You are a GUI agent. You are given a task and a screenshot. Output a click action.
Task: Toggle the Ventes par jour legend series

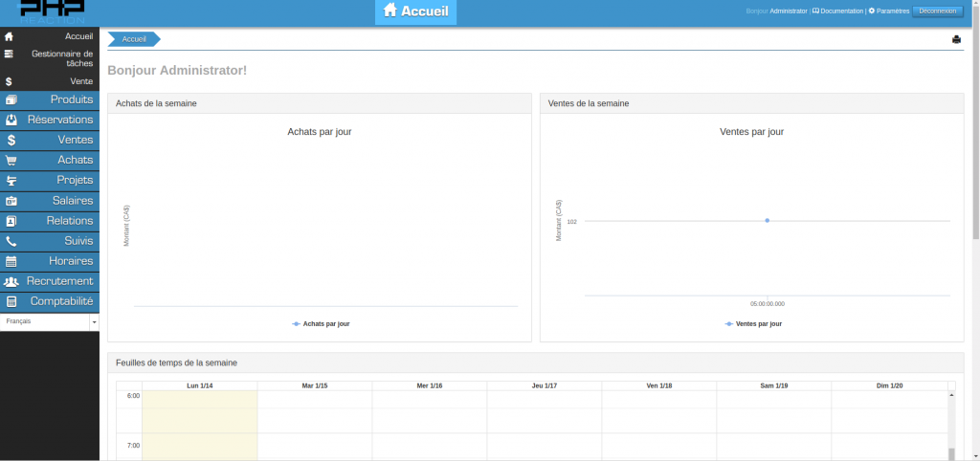pyautogui.click(x=753, y=324)
